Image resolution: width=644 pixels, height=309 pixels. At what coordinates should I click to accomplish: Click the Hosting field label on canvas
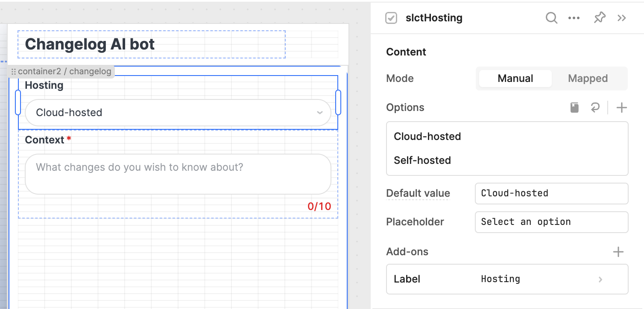(x=44, y=85)
